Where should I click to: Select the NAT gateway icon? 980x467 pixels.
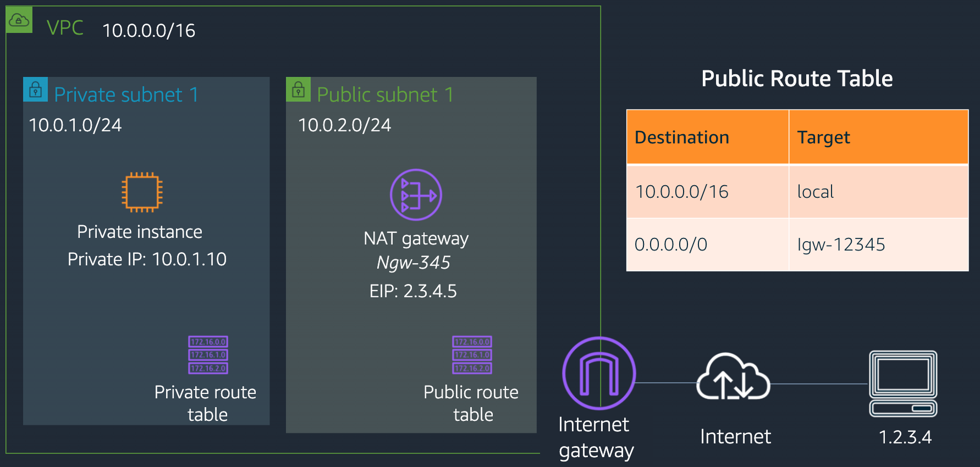click(x=416, y=194)
